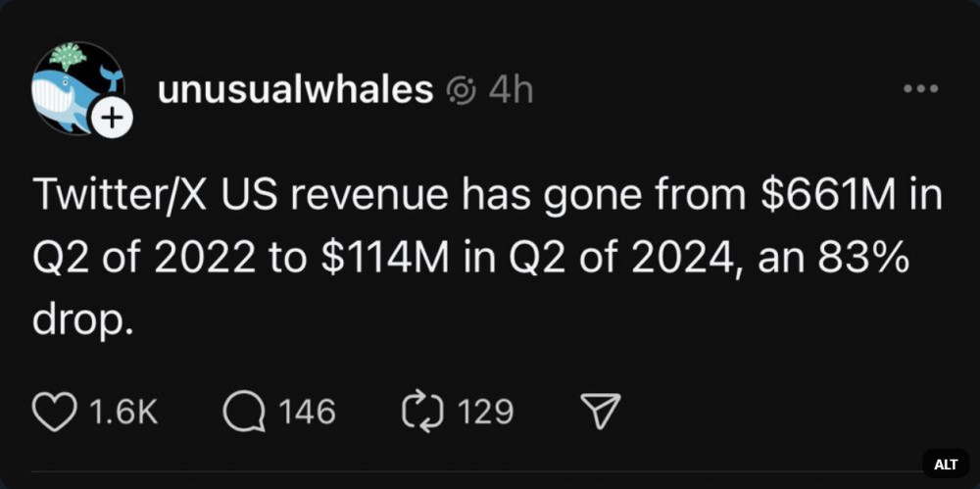
Task: Click the 129 reposts count
Action: (x=485, y=413)
